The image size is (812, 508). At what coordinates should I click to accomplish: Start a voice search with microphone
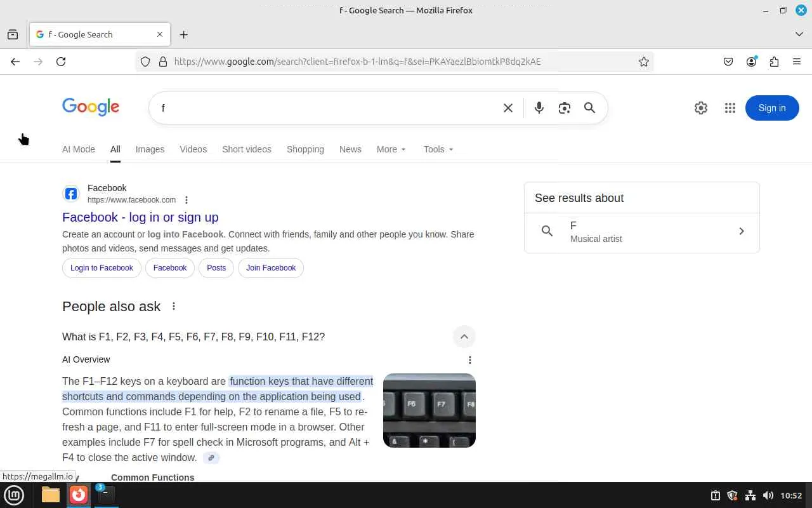point(539,108)
